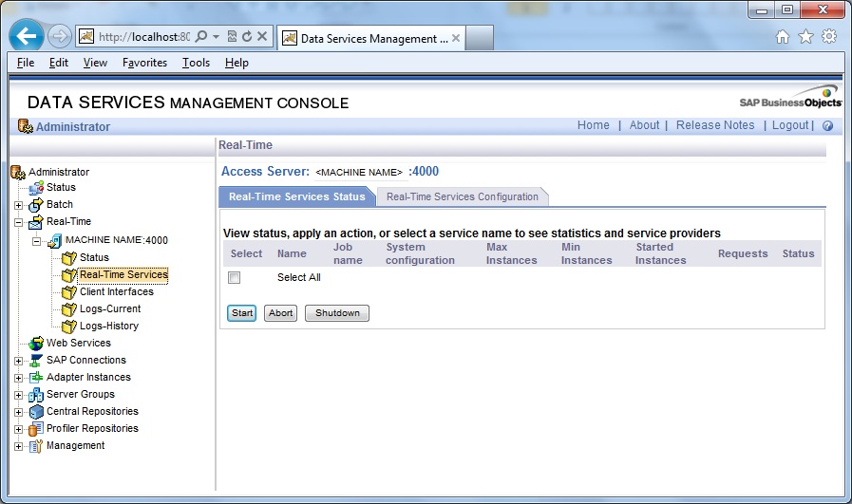Click the Logs-History folder icon

click(69, 327)
